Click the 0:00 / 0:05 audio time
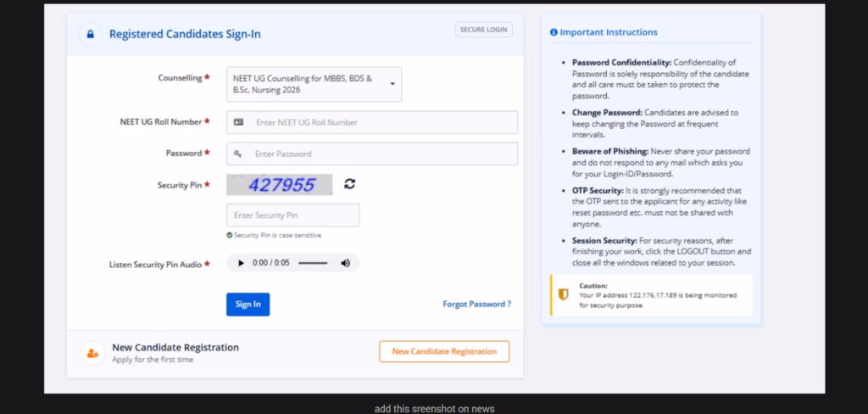 pyautogui.click(x=270, y=263)
